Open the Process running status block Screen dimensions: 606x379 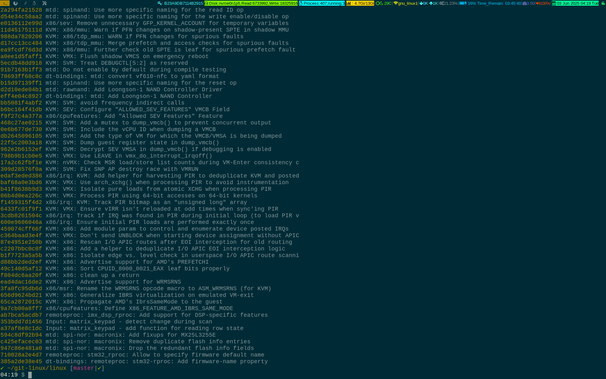(322, 3)
